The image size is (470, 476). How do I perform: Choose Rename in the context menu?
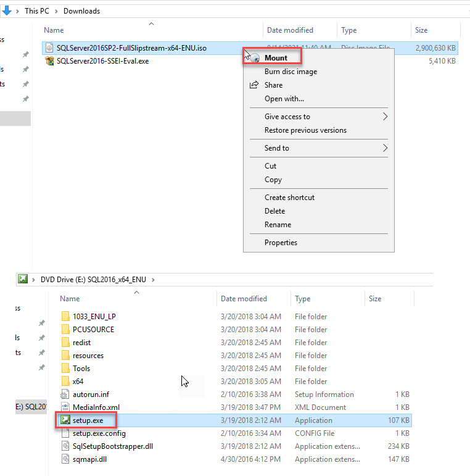[278, 225]
